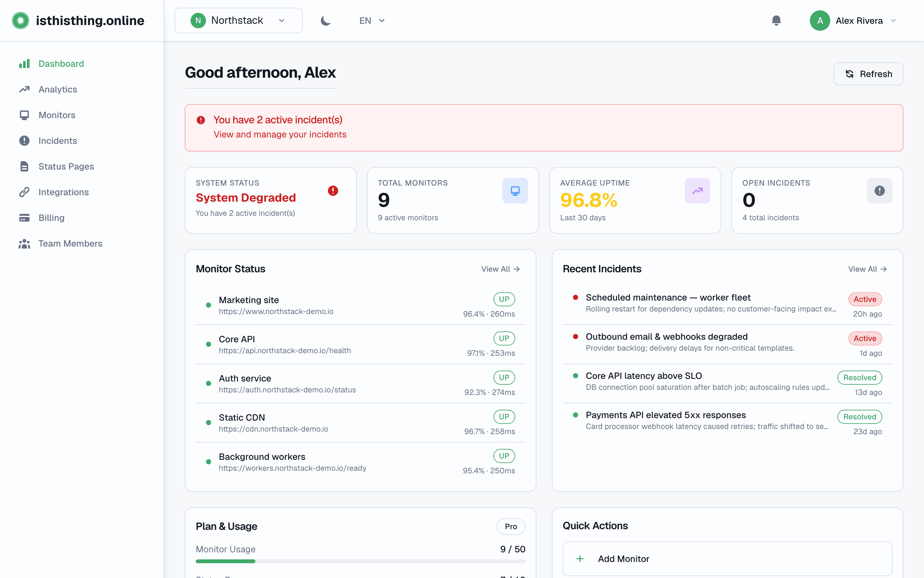Open the Background workers monitor row
924x578 pixels.
[360, 462]
